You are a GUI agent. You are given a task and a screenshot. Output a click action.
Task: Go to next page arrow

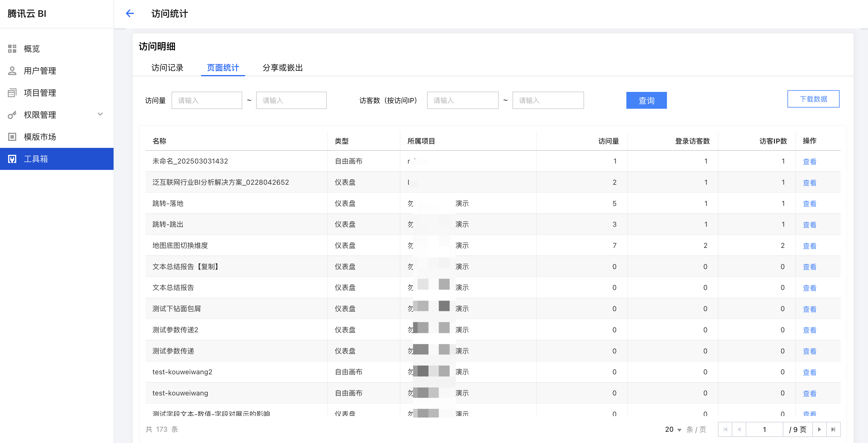[820, 429]
